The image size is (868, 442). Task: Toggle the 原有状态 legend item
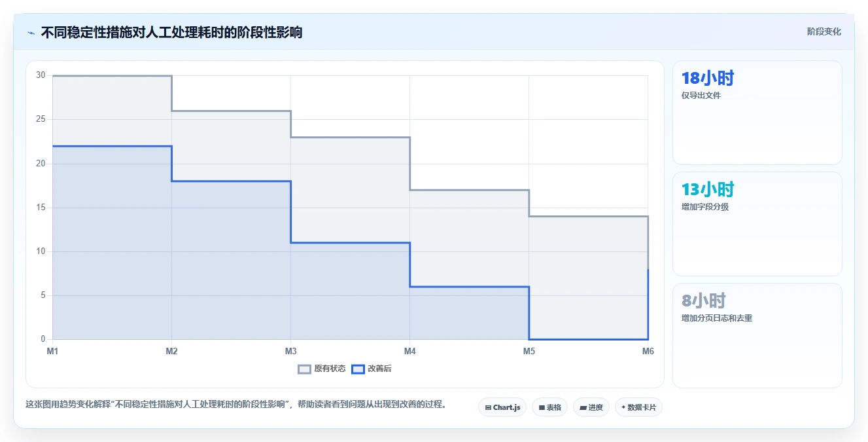(322, 369)
